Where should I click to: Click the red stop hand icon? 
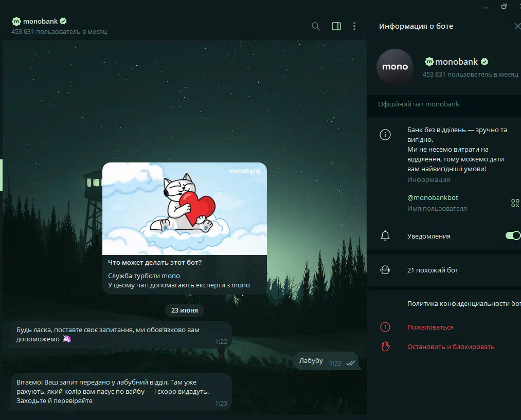click(385, 346)
